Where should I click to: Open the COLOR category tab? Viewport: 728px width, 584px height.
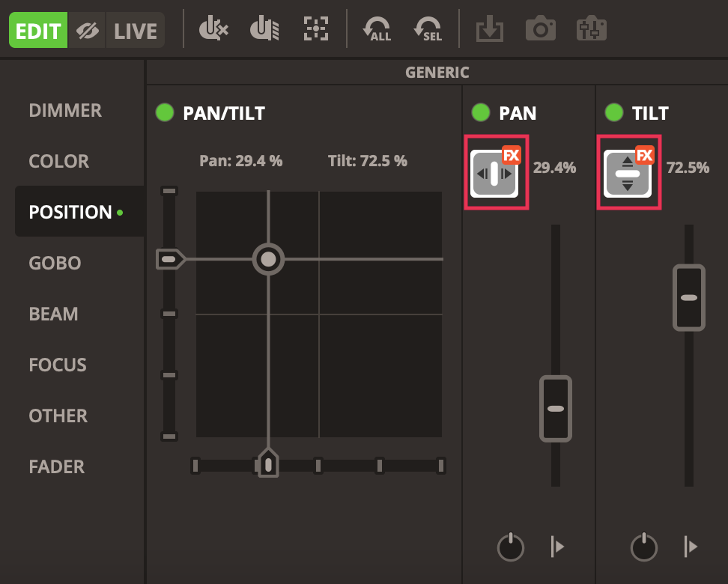pyautogui.click(x=58, y=162)
